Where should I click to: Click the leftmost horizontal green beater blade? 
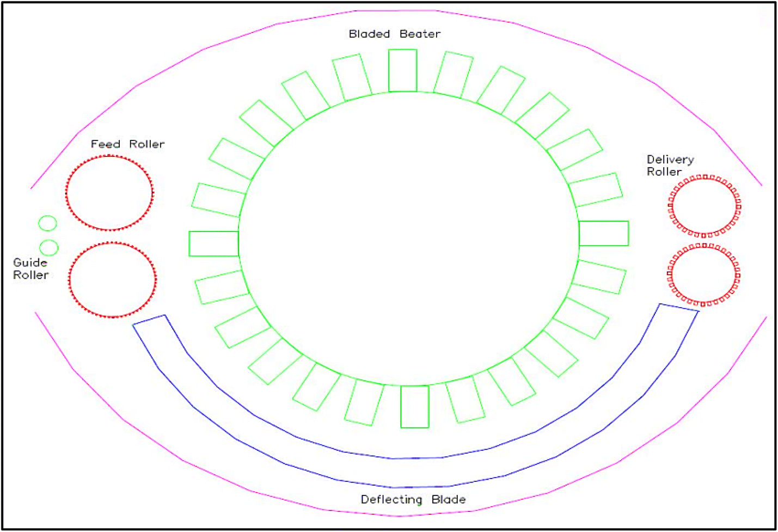click(213, 243)
